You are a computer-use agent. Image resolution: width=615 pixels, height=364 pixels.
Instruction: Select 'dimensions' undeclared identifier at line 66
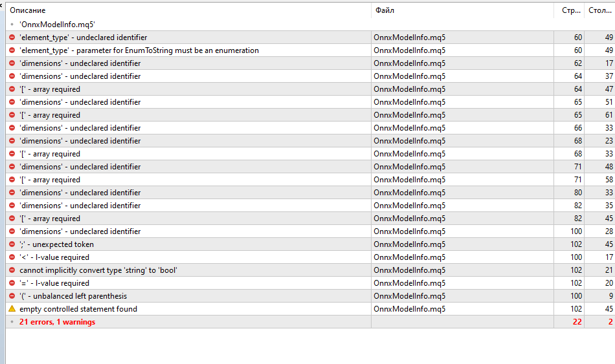(x=80, y=128)
